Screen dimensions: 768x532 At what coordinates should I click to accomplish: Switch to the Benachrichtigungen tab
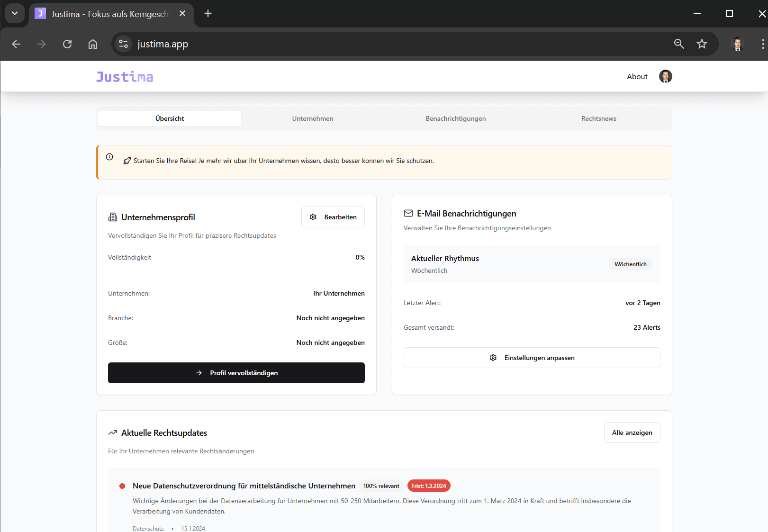(x=456, y=118)
